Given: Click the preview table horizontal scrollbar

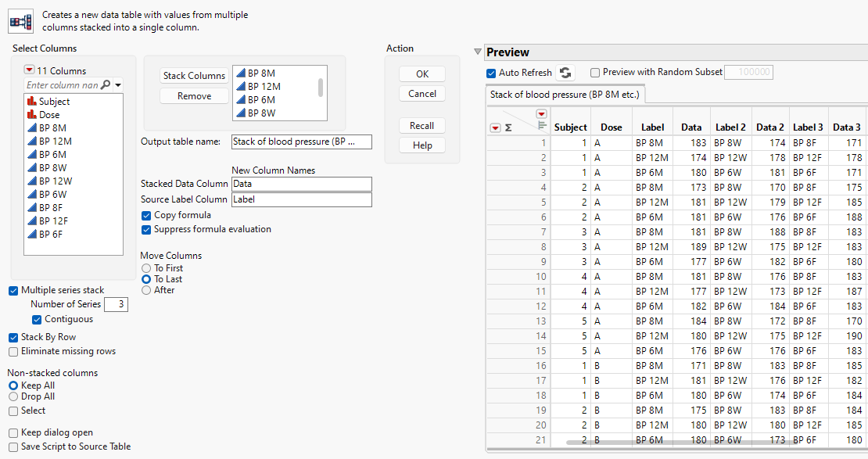Looking at the screenshot, I should pos(665,443).
